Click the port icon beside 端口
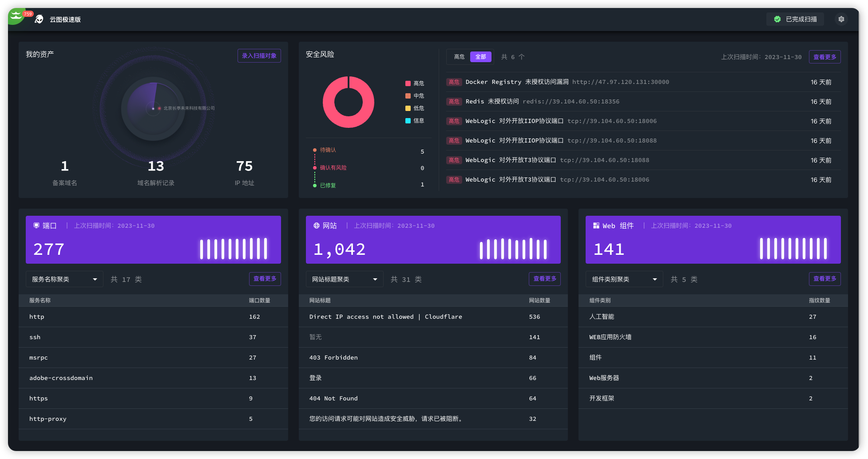 point(36,226)
